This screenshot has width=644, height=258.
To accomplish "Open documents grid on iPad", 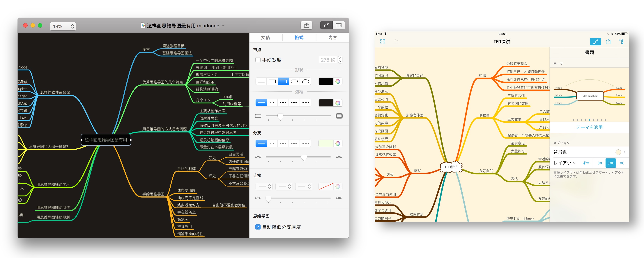I will 383,42.
